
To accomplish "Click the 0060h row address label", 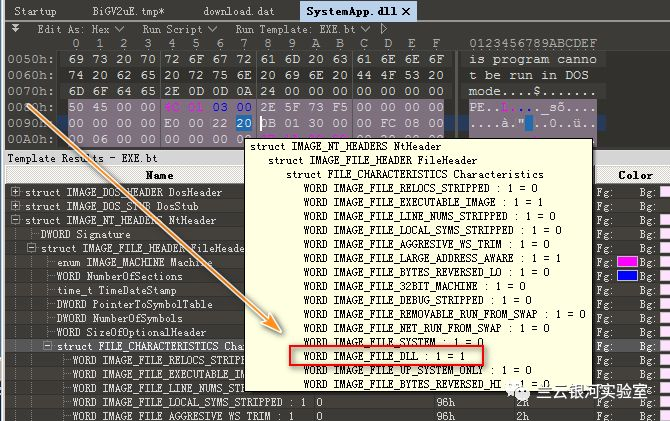I will pos(30,75).
